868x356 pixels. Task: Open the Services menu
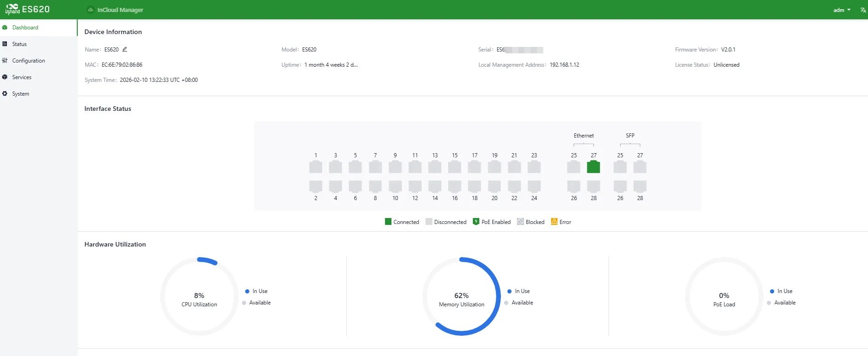(x=39, y=77)
